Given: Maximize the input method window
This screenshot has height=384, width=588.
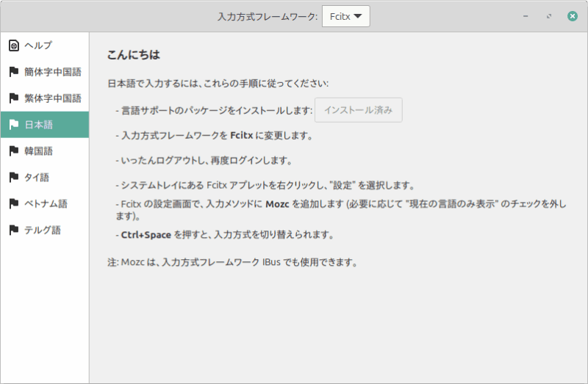Looking at the screenshot, I should click(x=548, y=16).
